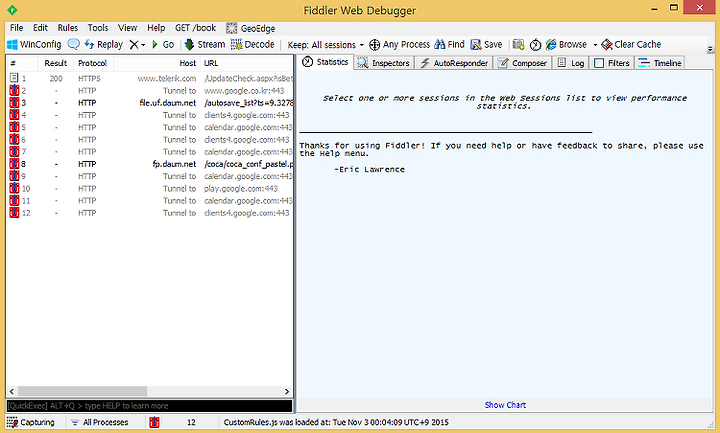Click the timer stopwatch icon
Screen dimensions: 720x433
(x=535, y=45)
